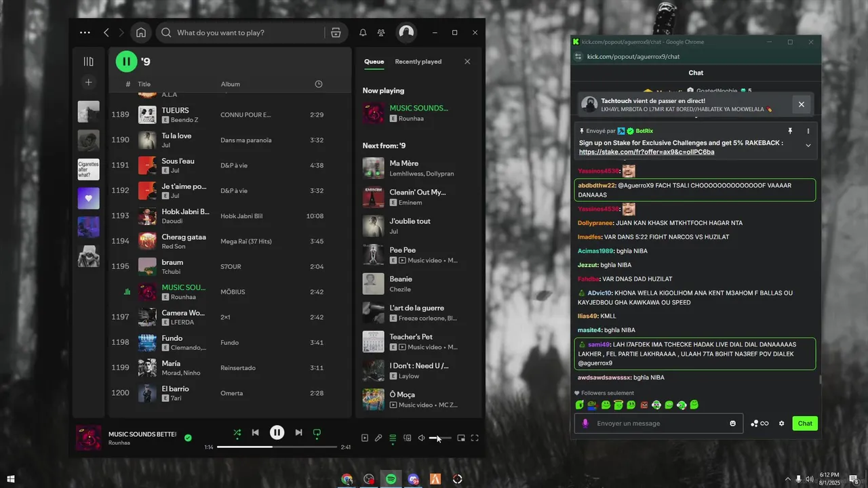Seek on the song progress bar
The image size is (868, 488).
(277, 447)
